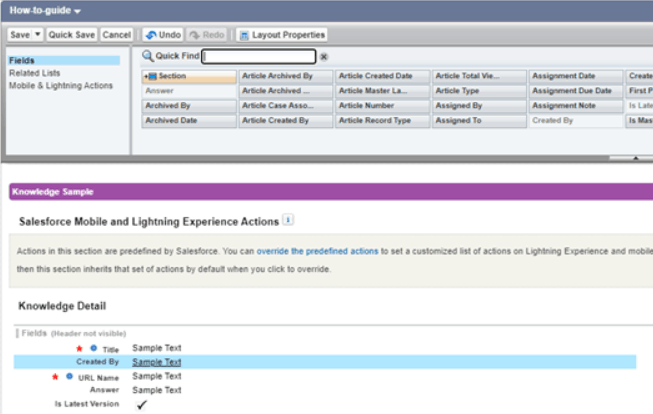Clear Quick Find with the X icon
This screenshot has height=414, width=653.
pos(324,57)
